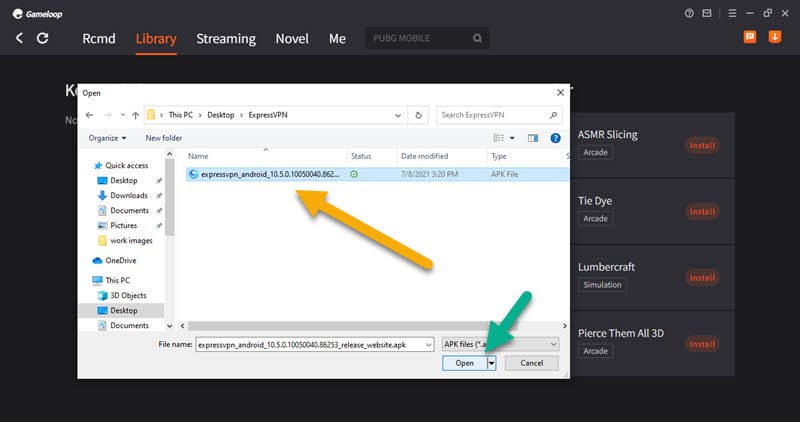The width and height of the screenshot is (800, 422).
Task: Expand the File name dropdown
Action: pyautogui.click(x=429, y=345)
